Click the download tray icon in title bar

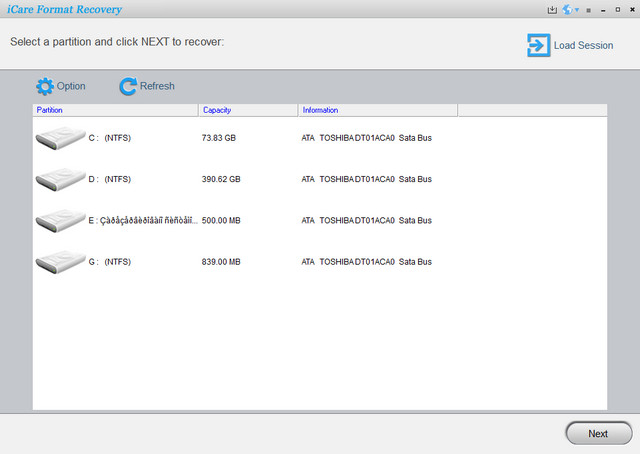tap(551, 10)
